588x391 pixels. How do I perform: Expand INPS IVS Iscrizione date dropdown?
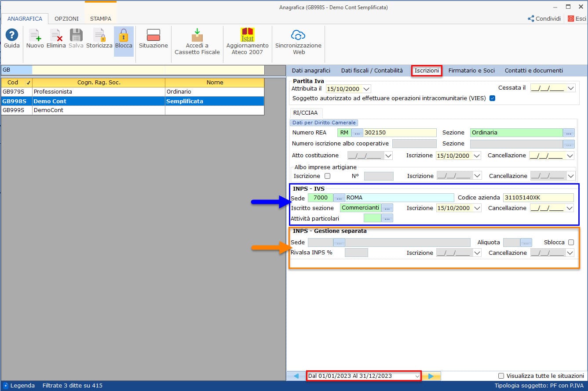tap(477, 208)
